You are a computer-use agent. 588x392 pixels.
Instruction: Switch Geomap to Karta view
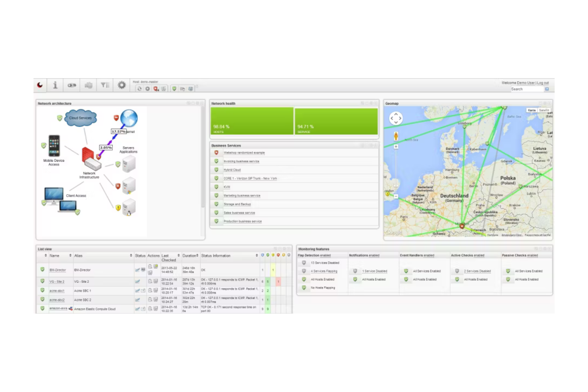tap(532, 110)
